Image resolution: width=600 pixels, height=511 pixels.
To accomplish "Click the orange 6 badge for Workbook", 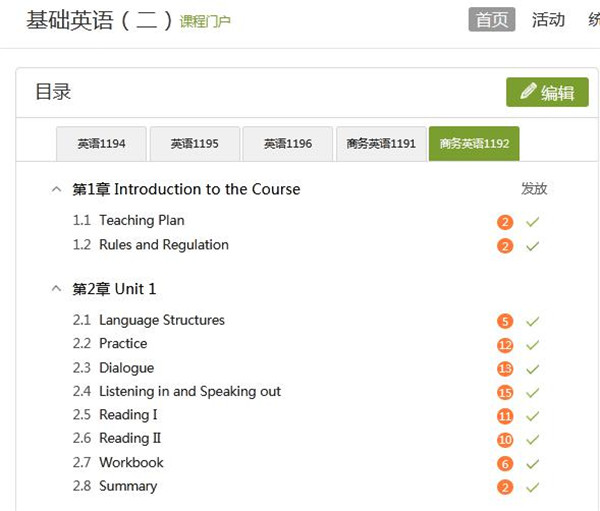I will click(x=505, y=464).
